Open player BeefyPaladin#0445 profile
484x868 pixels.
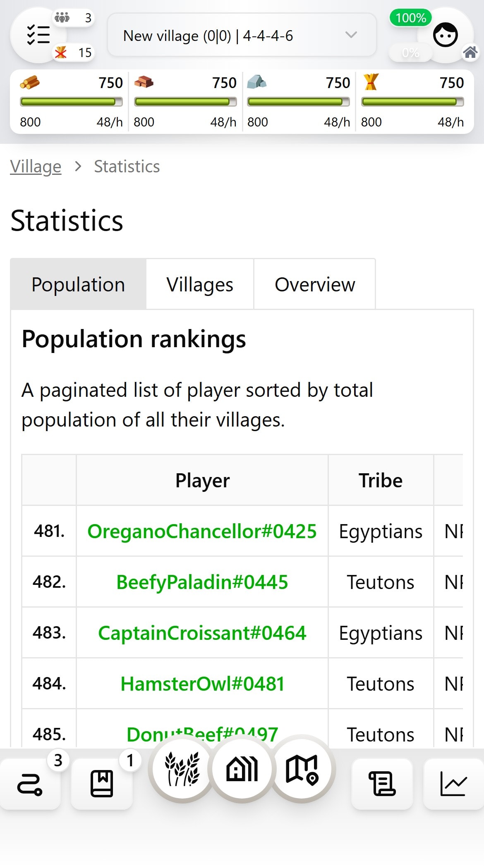click(x=202, y=582)
